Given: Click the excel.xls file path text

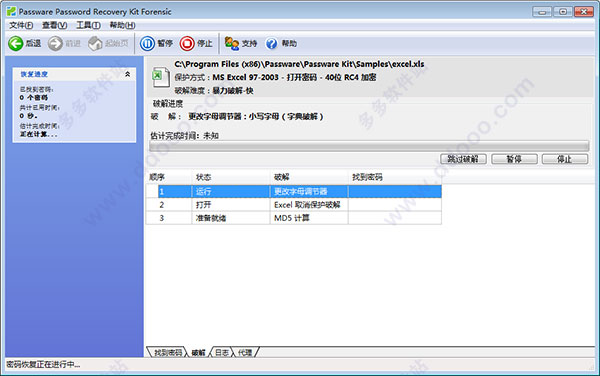Looking at the screenshot, I should [299, 64].
